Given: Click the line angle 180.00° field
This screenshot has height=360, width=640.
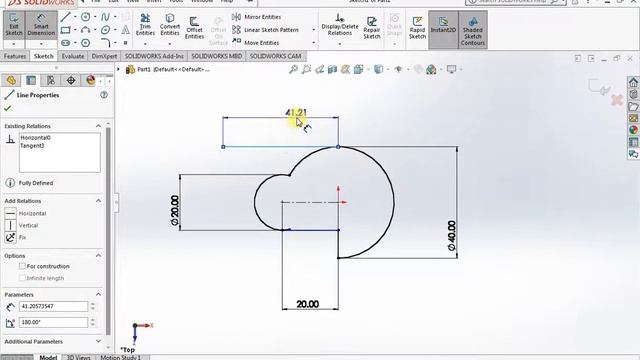Looking at the screenshot, I should (53, 322).
